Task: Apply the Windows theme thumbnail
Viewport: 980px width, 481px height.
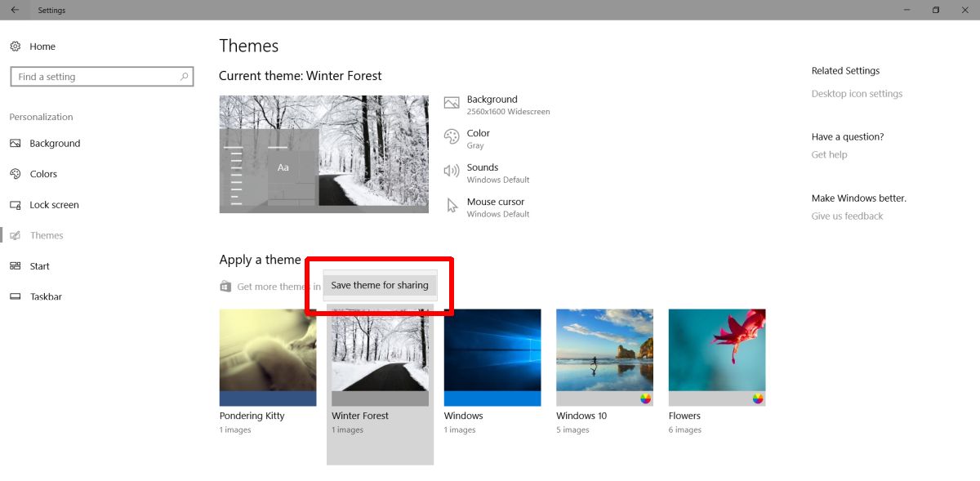Action: coord(492,357)
